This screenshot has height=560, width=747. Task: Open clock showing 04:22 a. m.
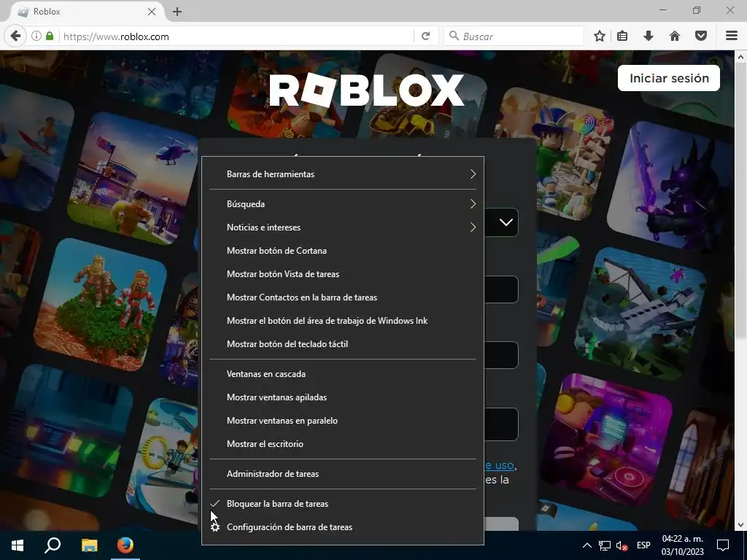[x=682, y=545]
